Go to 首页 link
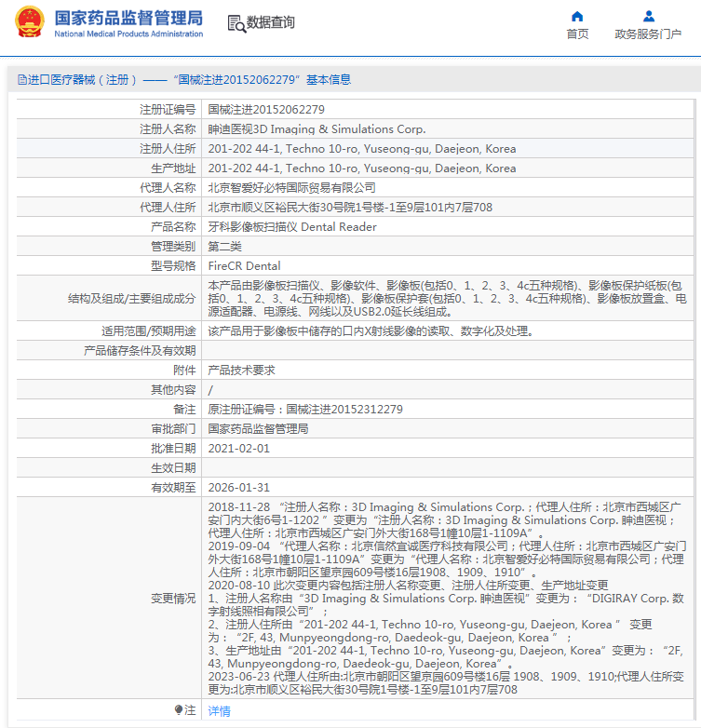Image resolution: width=701 pixels, height=728 pixels. tap(577, 34)
